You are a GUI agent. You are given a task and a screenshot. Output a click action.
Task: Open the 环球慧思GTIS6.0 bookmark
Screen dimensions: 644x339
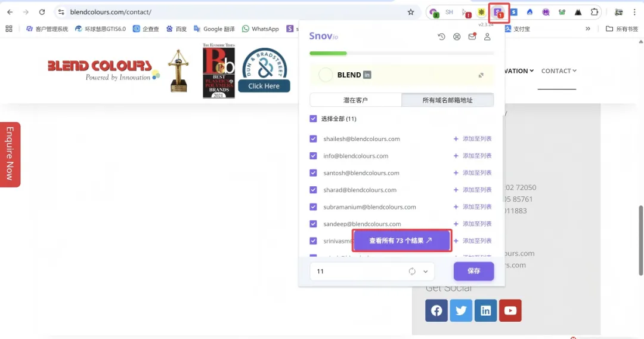pos(100,29)
